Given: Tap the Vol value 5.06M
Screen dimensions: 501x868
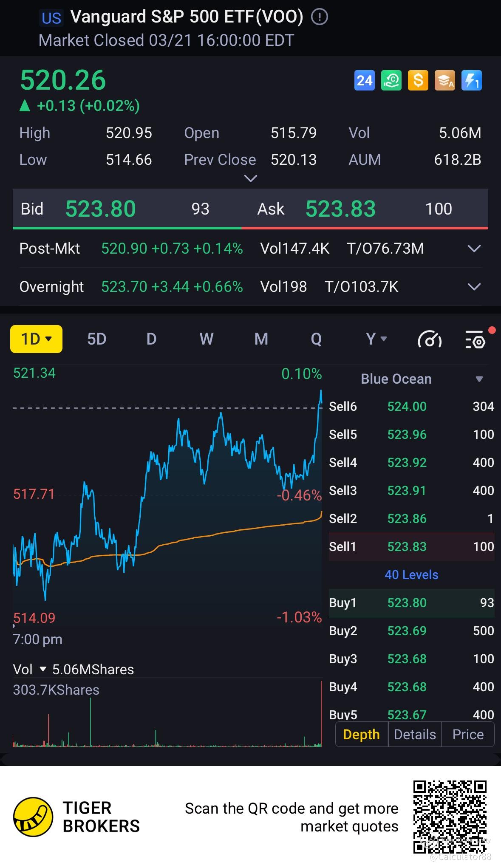Looking at the screenshot, I should [x=460, y=133].
